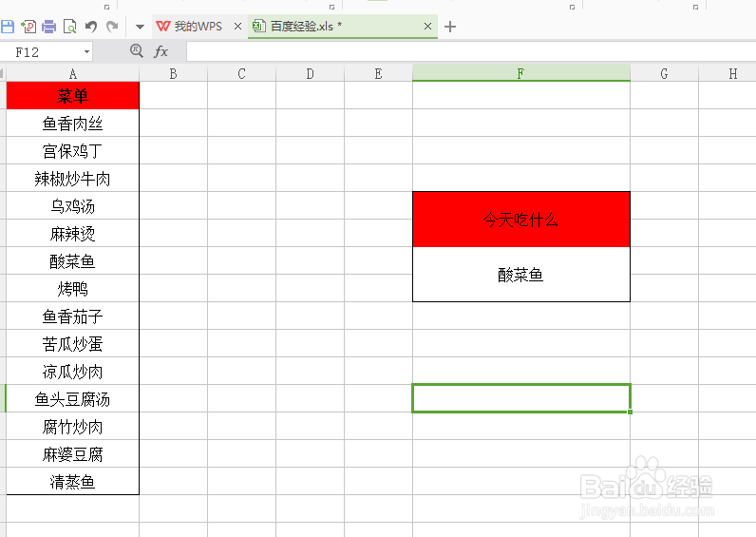Viewport: 756px width, 537px height.
Task: Select column E header
Action: point(379,74)
